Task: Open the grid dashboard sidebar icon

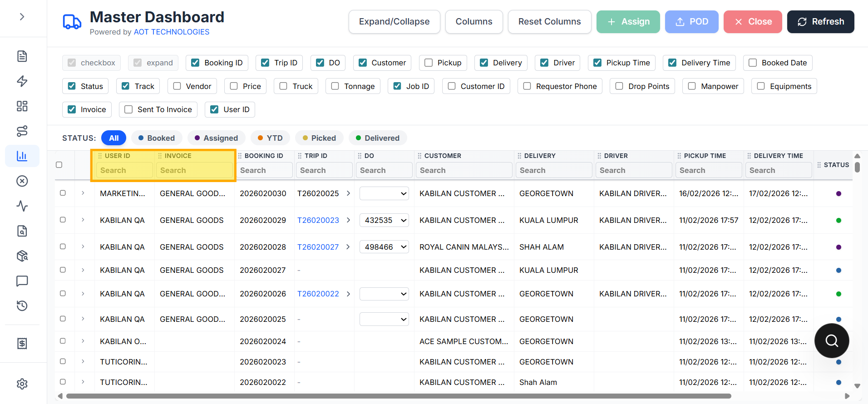Action: click(x=22, y=106)
